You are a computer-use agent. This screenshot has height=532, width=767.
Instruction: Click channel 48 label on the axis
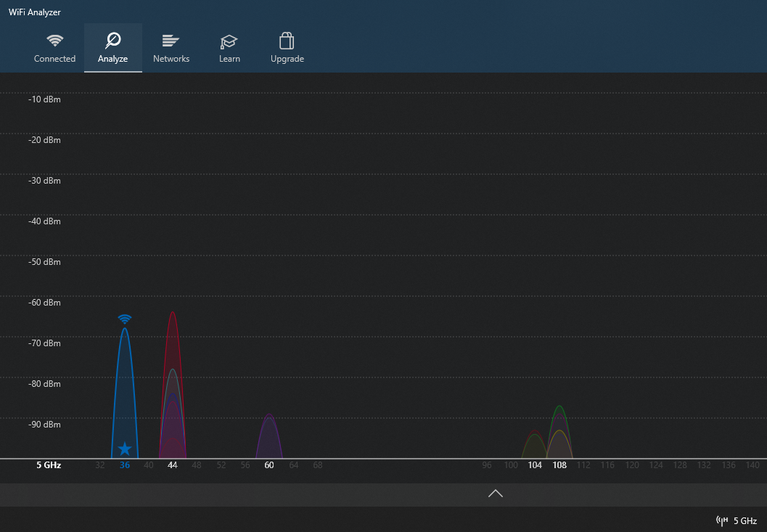(x=197, y=465)
